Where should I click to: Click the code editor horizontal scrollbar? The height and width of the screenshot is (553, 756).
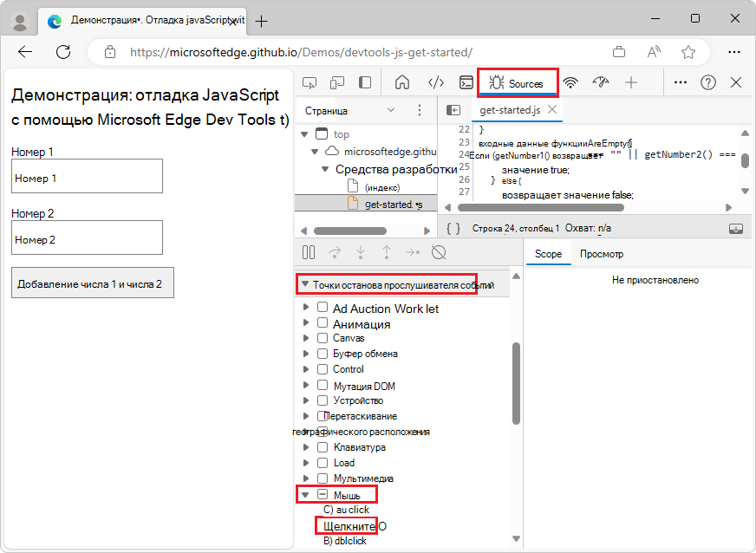tap(540, 207)
